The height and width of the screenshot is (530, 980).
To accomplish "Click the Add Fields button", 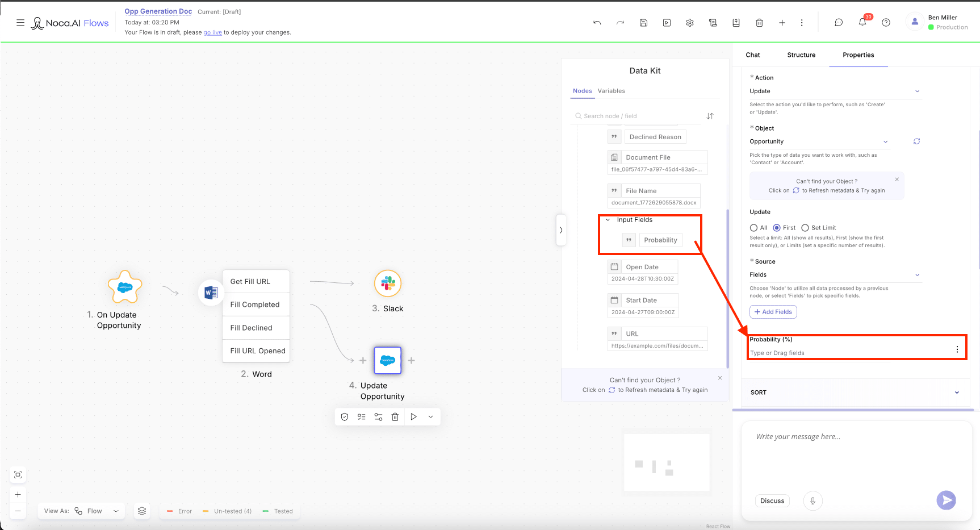I will pos(773,312).
